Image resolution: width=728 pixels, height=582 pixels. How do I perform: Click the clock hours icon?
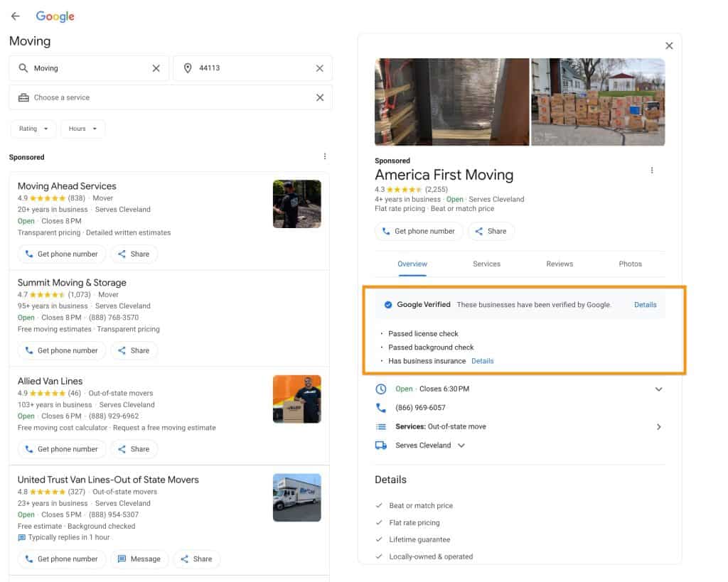(381, 389)
